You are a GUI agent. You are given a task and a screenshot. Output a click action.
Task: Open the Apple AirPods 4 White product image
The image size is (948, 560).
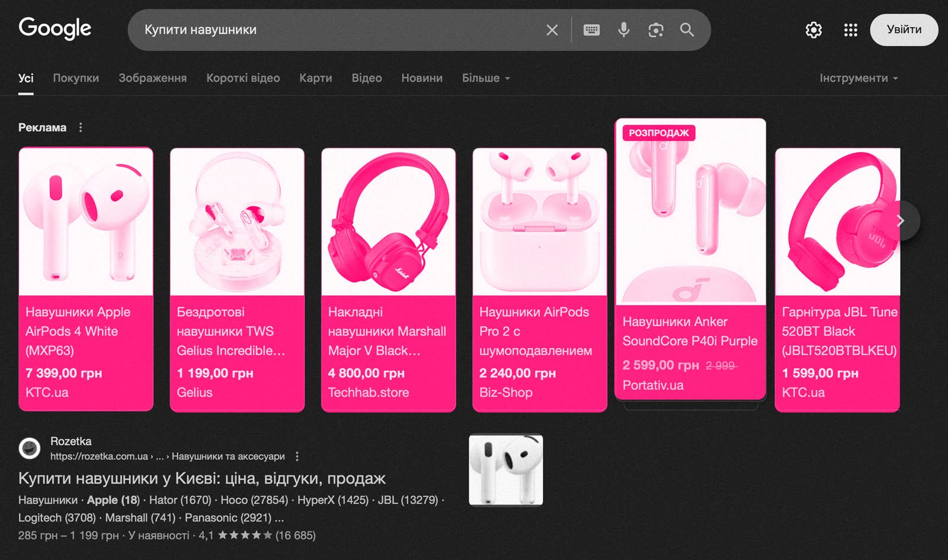coord(86,222)
